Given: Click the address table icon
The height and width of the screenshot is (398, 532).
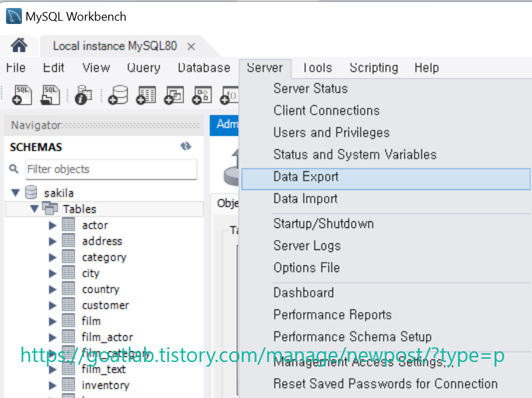Looking at the screenshot, I should pyautogui.click(x=68, y=241).
